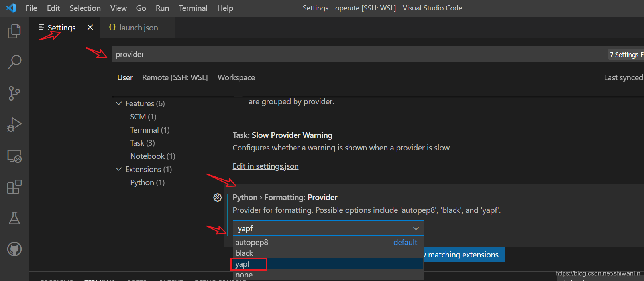Choose black from the provider list
The width and height of the screenshot is (644, 281).
tap(328, 253)
